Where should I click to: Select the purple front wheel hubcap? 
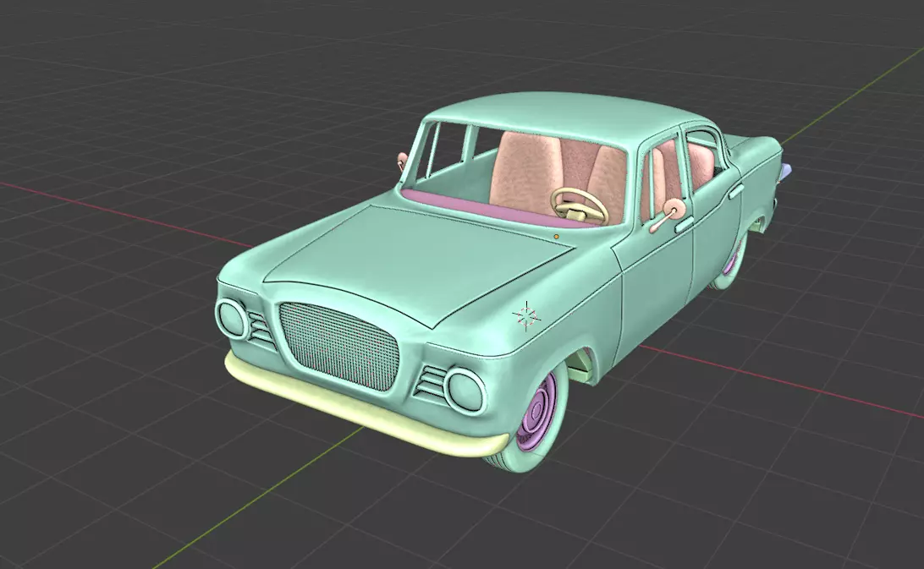[537, 412]
